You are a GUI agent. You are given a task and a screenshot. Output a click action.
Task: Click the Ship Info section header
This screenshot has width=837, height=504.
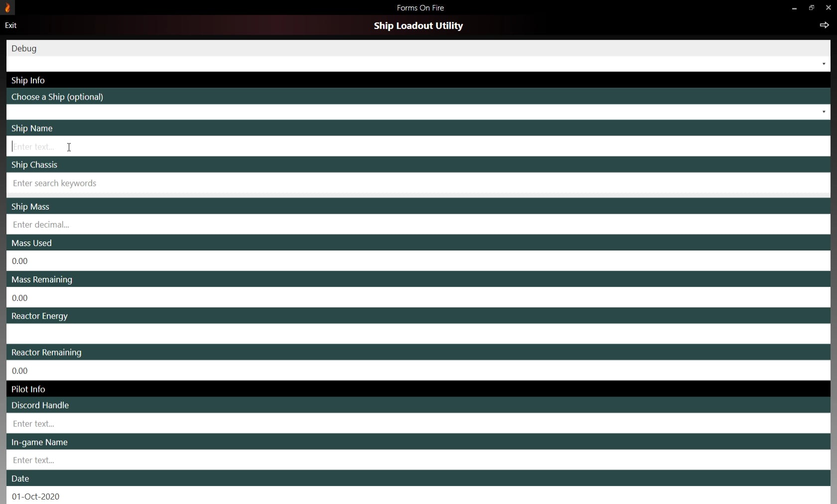[418, 80]
